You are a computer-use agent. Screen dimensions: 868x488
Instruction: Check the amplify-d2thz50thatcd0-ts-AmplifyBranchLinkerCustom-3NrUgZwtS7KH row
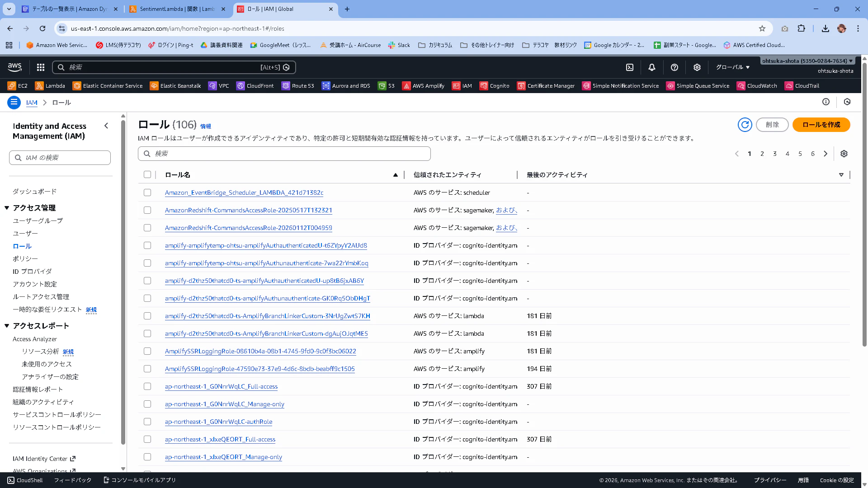[x=147, y=316]
